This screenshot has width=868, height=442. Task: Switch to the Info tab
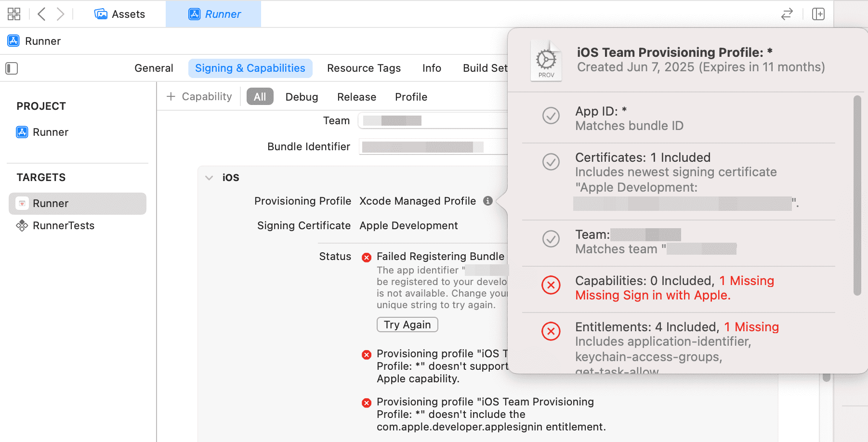point(432,68)
